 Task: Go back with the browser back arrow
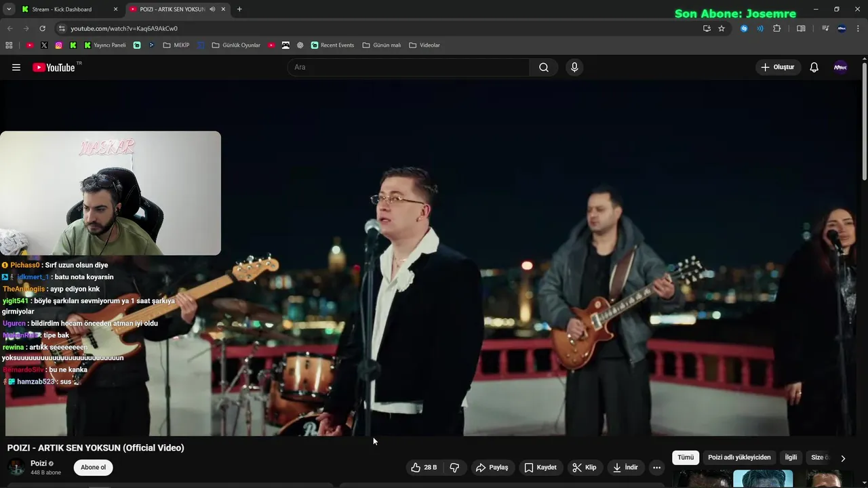click(x=9, y=28)
